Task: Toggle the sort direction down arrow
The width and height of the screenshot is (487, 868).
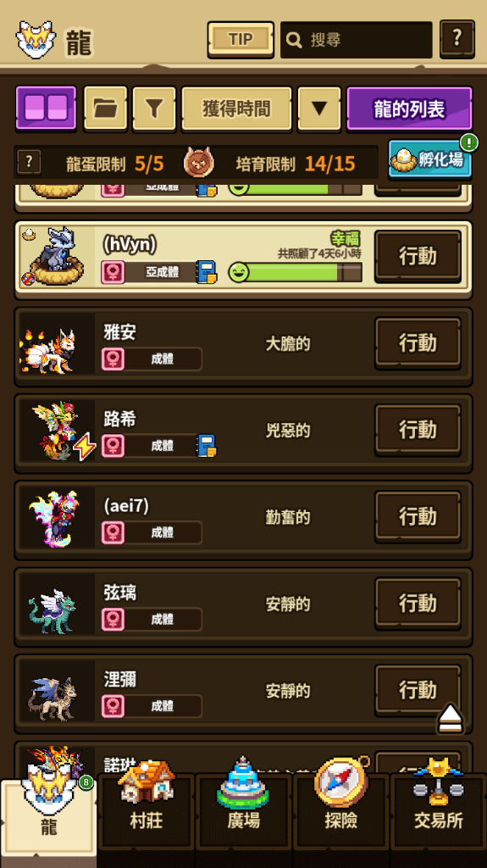Action: pos(318,108)
